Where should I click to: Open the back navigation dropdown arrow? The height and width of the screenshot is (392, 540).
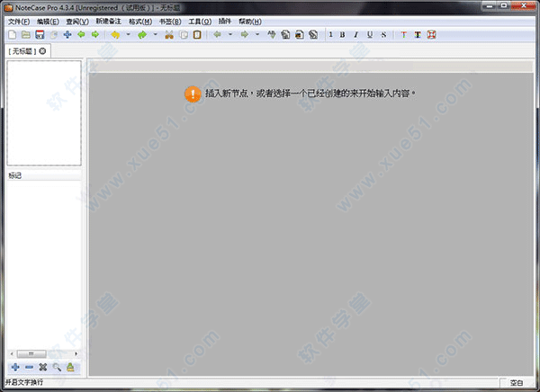[230, 34]
